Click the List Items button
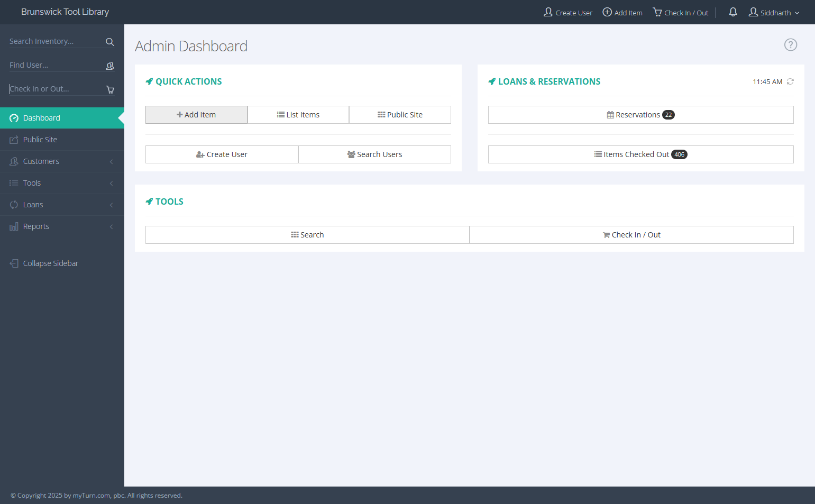Viewport: 815px width, 504px height. coord(298,115)
